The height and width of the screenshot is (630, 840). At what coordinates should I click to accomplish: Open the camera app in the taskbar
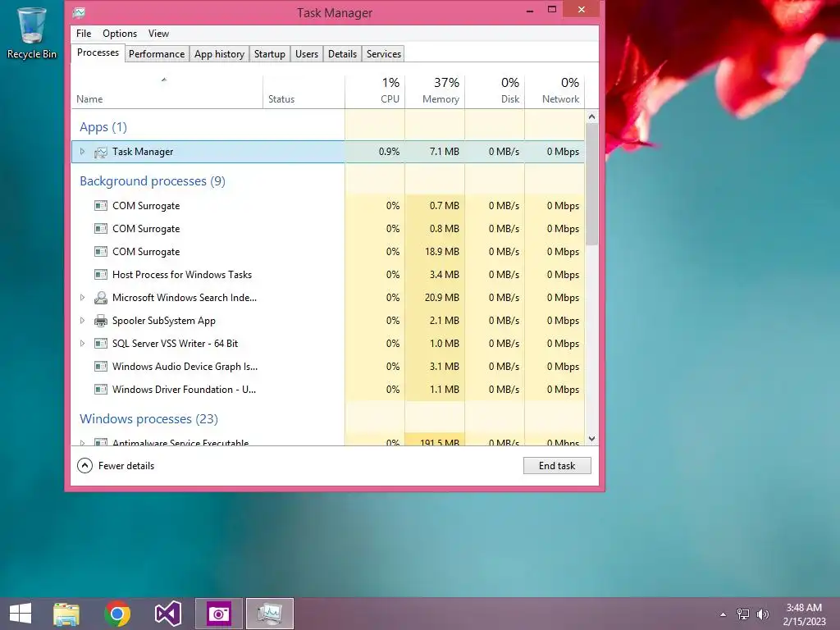click(218, 614)
